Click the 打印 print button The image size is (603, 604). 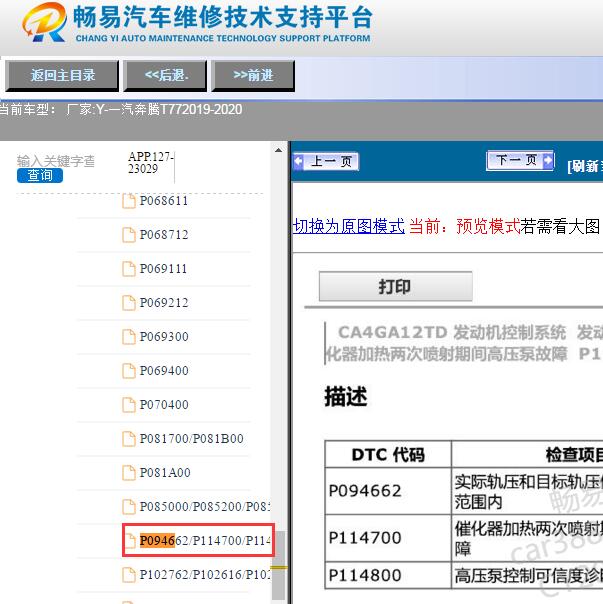pos(396,286)
